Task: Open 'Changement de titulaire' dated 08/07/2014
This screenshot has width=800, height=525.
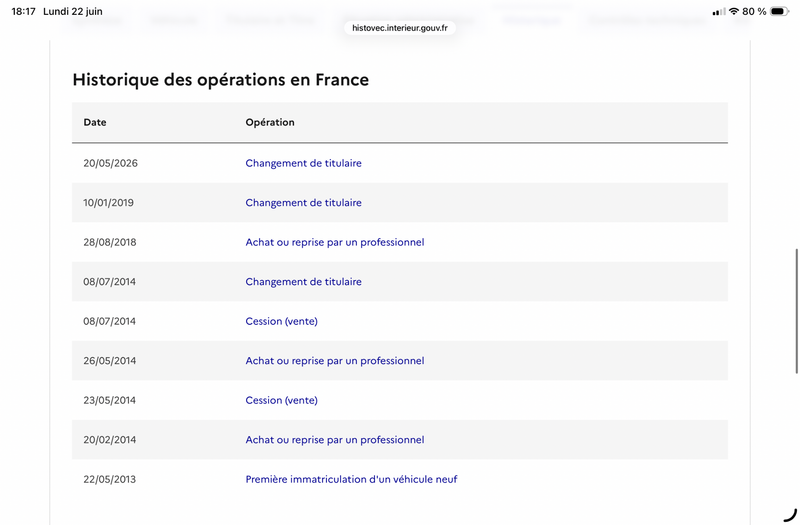Action: coord(304,282)
